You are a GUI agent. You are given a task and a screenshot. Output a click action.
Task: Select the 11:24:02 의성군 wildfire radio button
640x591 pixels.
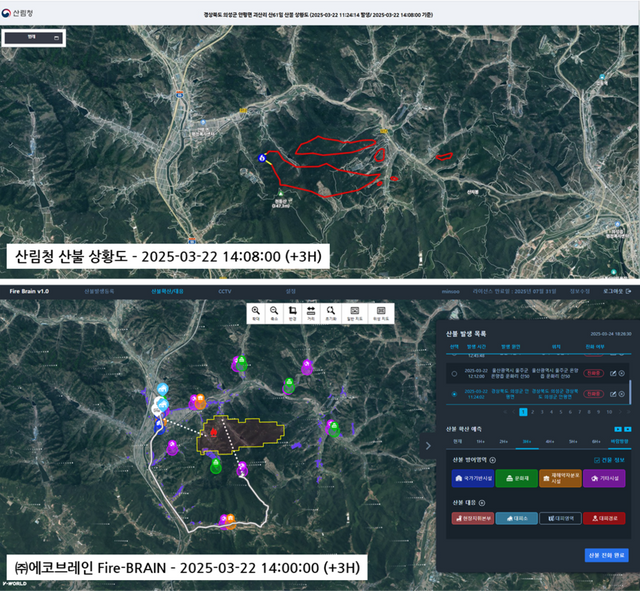(455, 394)
